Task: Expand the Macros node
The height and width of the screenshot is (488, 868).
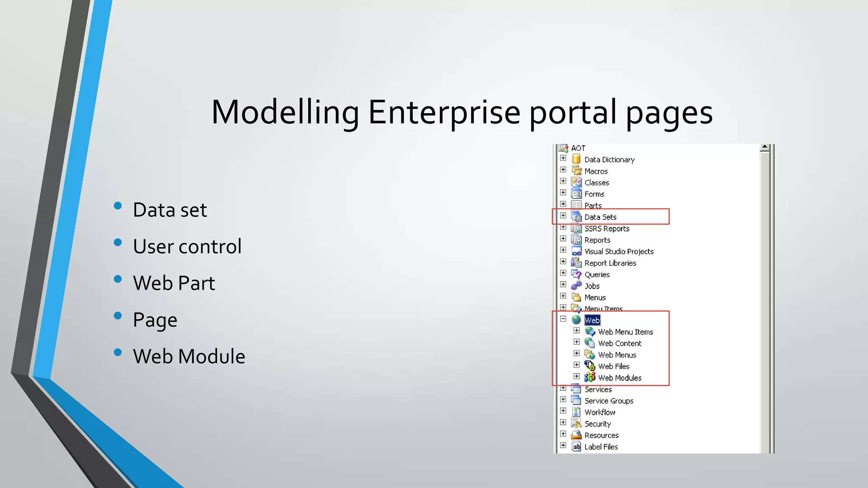Action: click(563, 169)
